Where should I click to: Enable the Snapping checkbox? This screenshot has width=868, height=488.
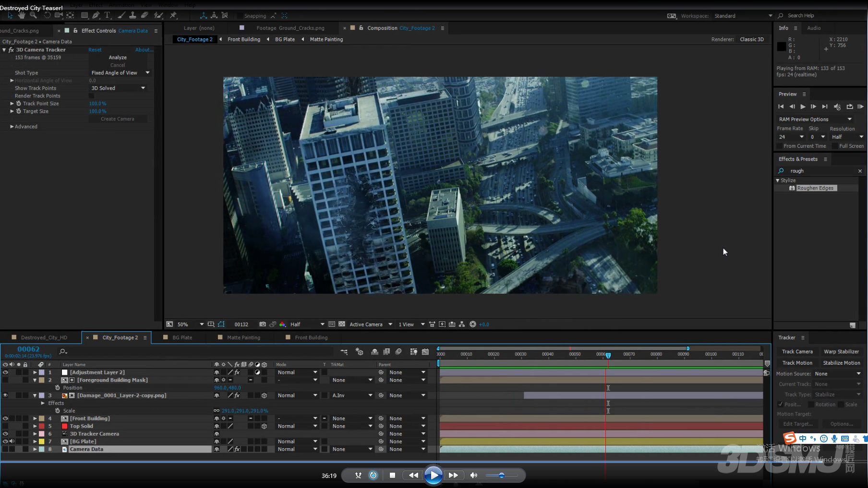(240, 16)
